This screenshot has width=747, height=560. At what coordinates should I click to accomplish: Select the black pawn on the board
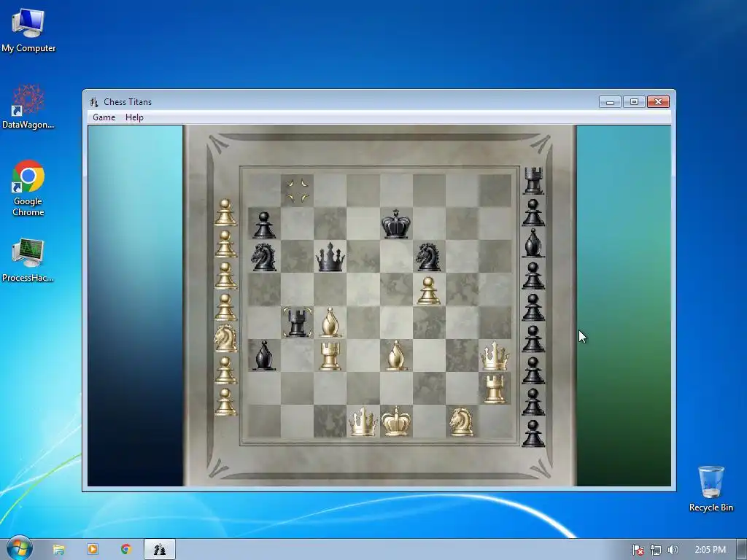[x=264, y=225]
